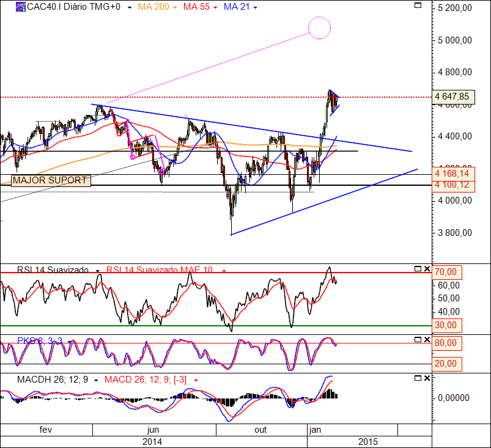Click the PKS 80,00 level tag
Screen dimensions: 491x448
(447, 343)
